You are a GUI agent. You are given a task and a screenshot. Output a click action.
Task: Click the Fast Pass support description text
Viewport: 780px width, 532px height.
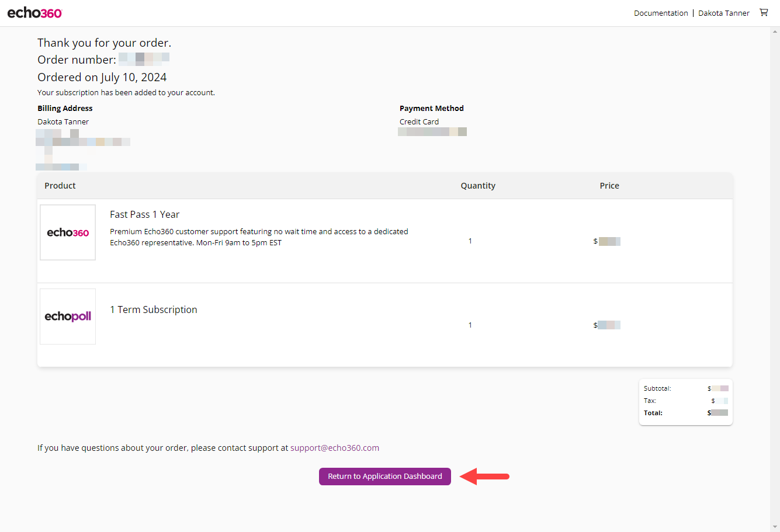pos(259,237)
